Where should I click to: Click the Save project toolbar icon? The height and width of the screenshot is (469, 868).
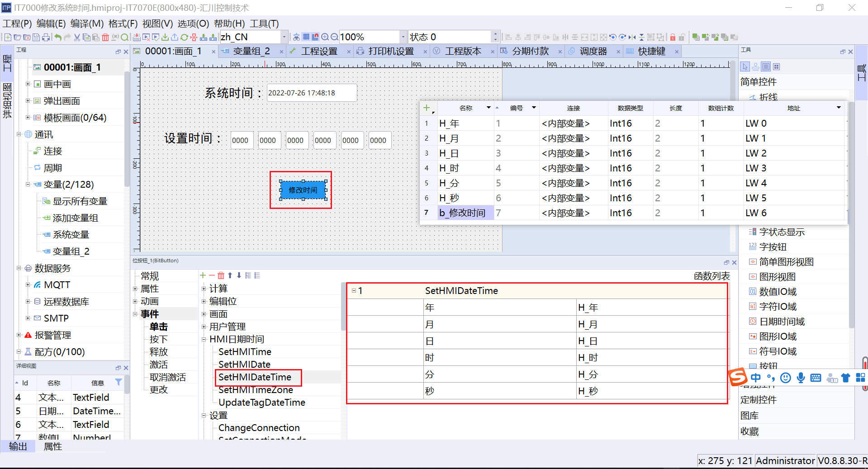[36, 37]
